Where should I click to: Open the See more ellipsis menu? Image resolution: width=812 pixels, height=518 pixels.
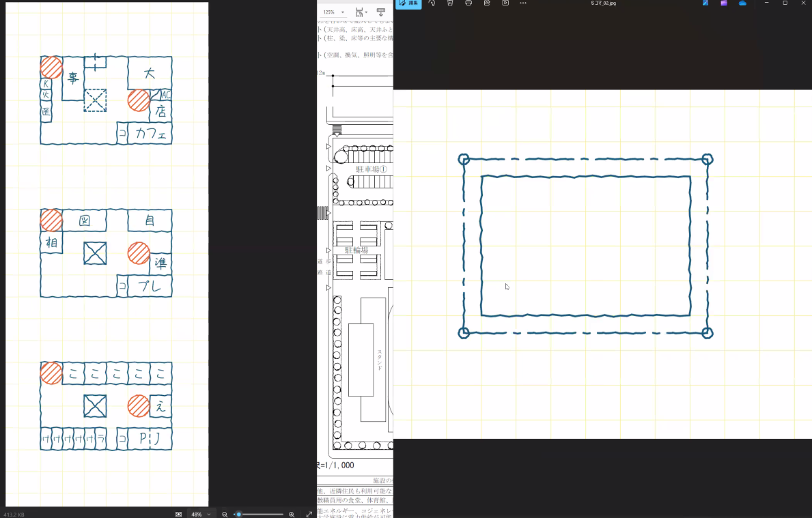click(x=523, y=3)
